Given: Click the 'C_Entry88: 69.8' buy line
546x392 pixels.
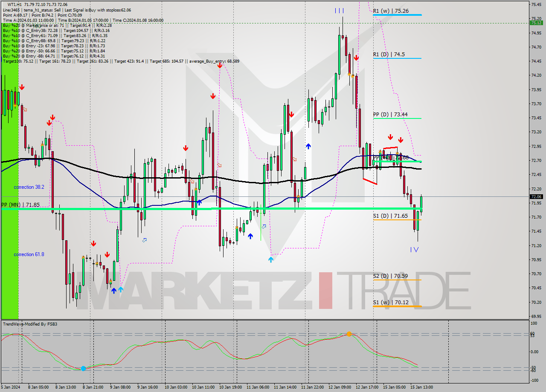Looking at the screenshot, I should pyautogui.click(x=54, y=40).
